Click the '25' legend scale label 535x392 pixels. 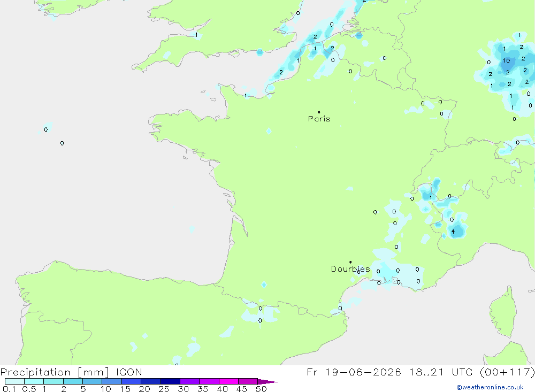pyautogui.click(x=164, y=389)
